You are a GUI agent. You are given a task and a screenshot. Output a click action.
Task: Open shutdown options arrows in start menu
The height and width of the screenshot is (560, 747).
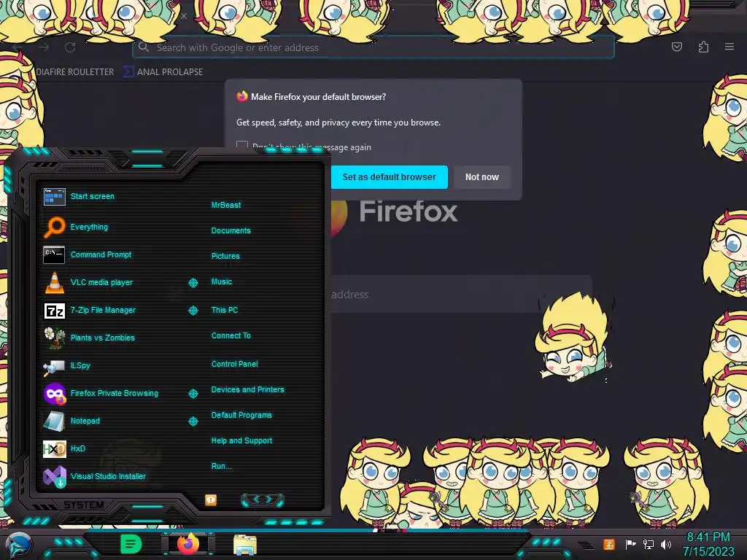point(263,499)
